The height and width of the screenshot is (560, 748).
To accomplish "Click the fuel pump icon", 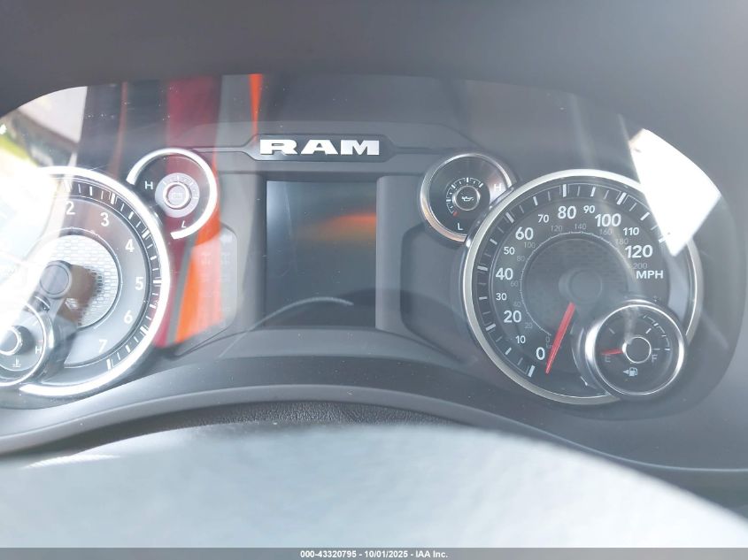I will click(630, 371).
